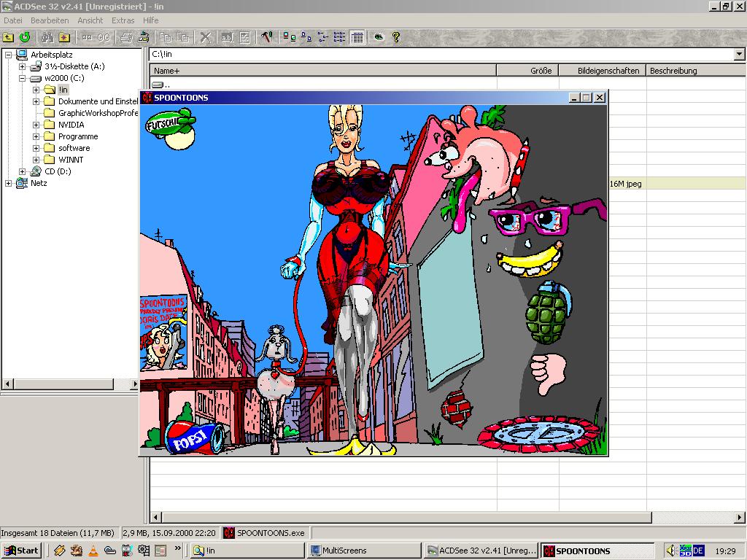The height and width of the screenshot is (560, 747).
Task: Expand the WINNT folder node
Action: (36, 160)
